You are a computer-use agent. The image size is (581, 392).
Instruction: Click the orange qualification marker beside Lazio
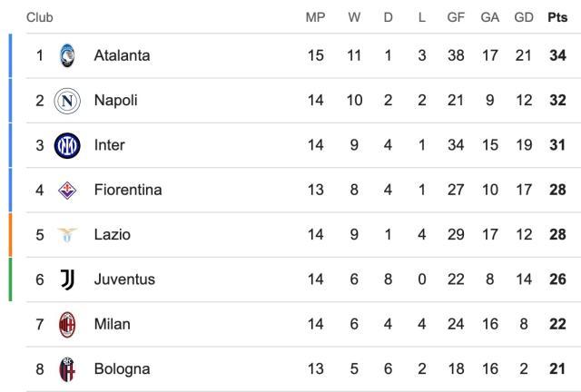click(x=11, y=235)
